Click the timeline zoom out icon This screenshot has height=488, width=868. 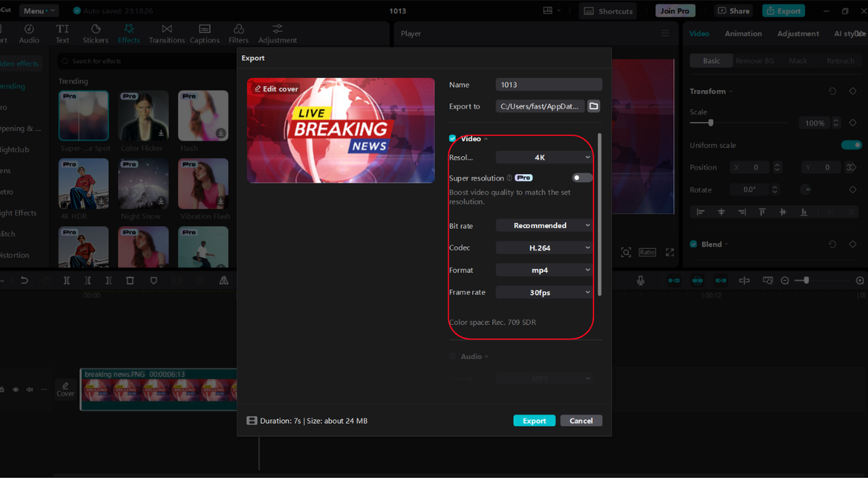[785, 280]
